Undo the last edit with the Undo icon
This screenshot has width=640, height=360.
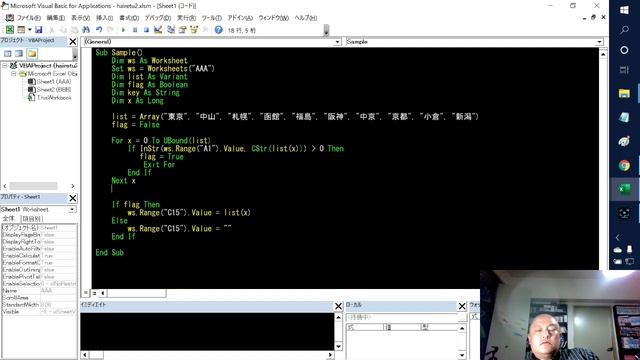(99, 29)
